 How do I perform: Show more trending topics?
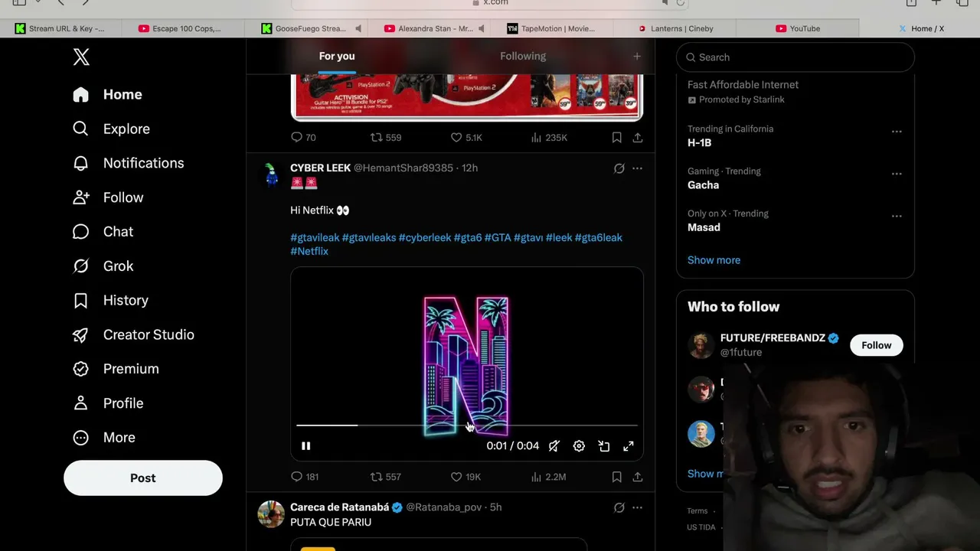[x=714, y=260]
